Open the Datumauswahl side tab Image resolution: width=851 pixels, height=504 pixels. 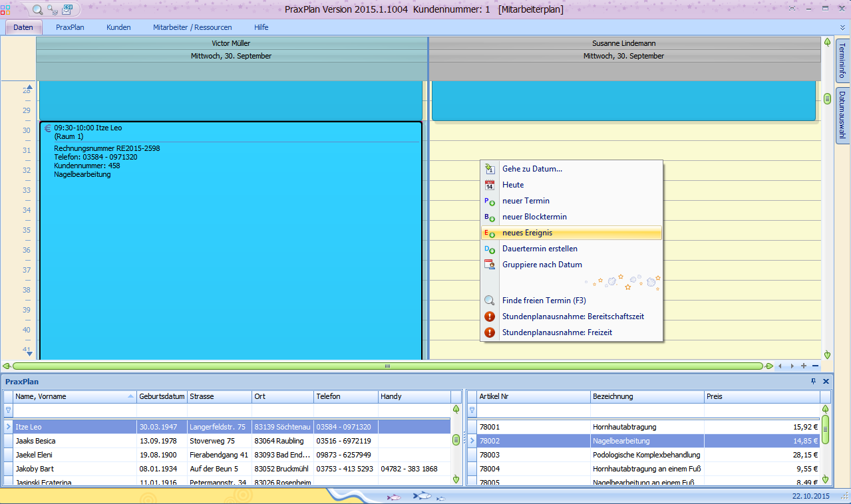pos(842,114)
